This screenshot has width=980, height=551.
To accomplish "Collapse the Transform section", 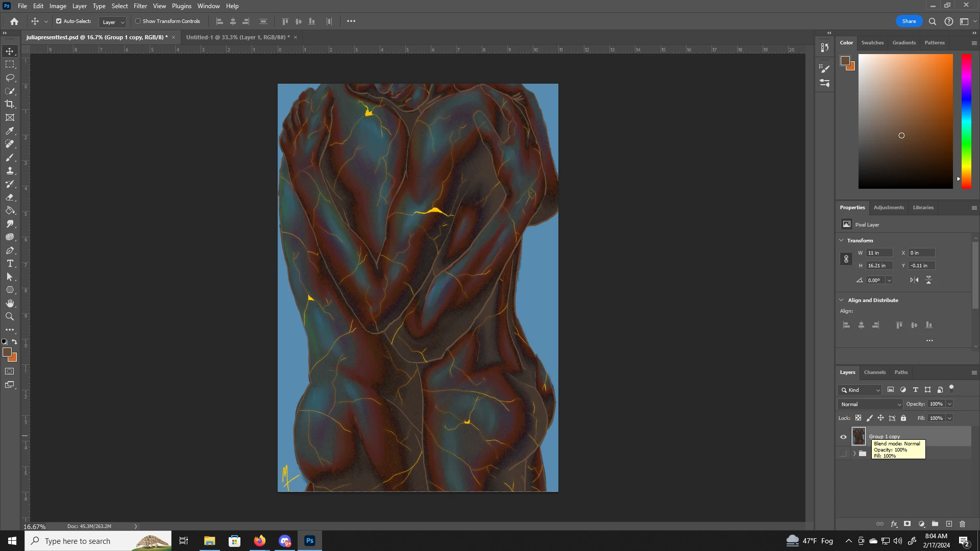I will [x=842, y=240].
